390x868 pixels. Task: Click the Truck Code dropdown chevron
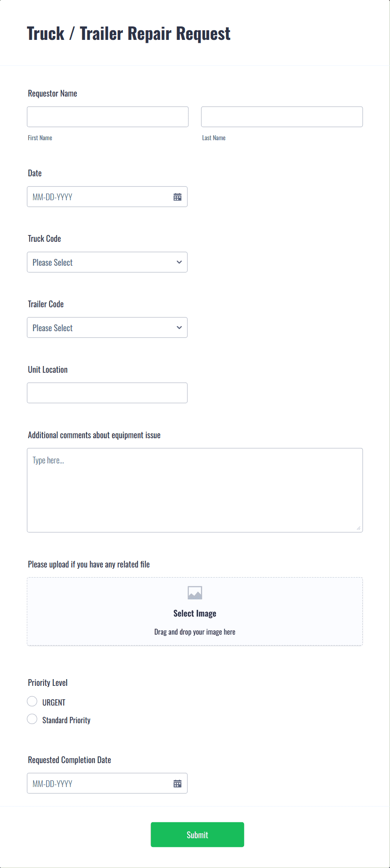tap(179, 262)
